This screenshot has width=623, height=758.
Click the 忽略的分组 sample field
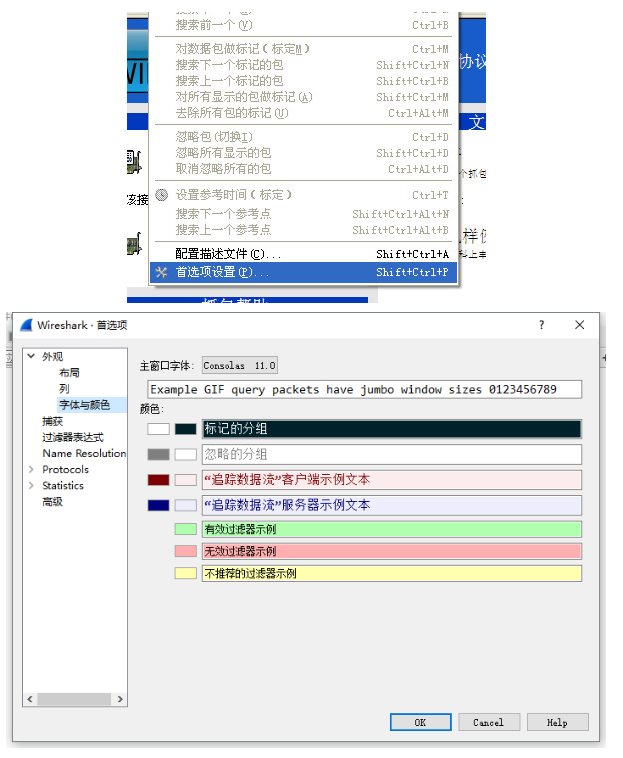point(392,454)
